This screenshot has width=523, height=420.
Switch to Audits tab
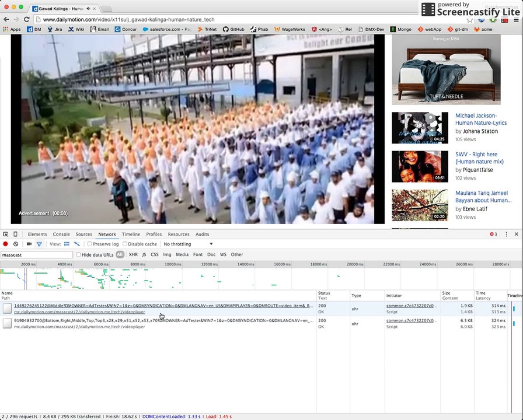tap(202, 235)
